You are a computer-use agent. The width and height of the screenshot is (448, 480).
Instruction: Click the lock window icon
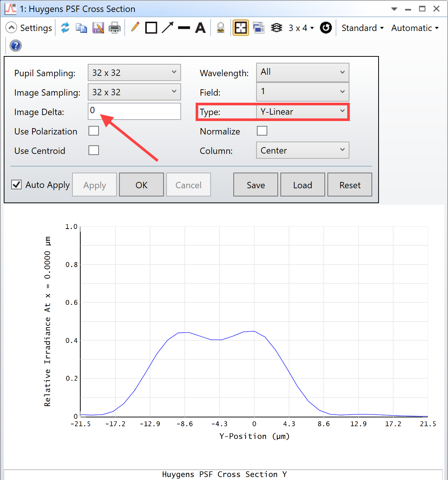[221, 28]
